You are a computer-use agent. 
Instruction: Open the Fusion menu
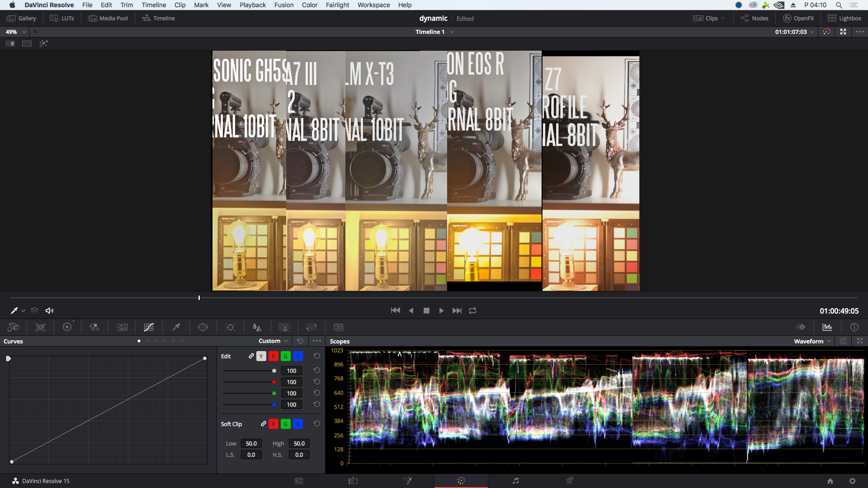point(284,5)
